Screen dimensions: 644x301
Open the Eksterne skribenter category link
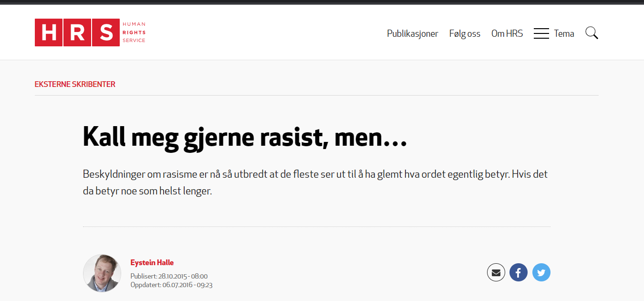coord(75,85)
